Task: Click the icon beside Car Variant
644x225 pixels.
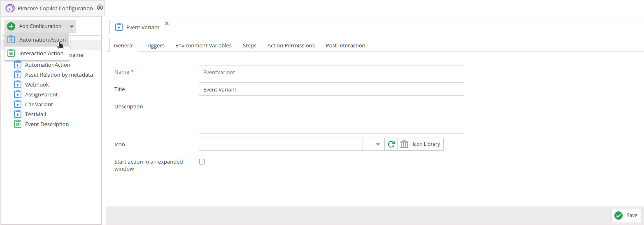Action: [x=17, y=104]
